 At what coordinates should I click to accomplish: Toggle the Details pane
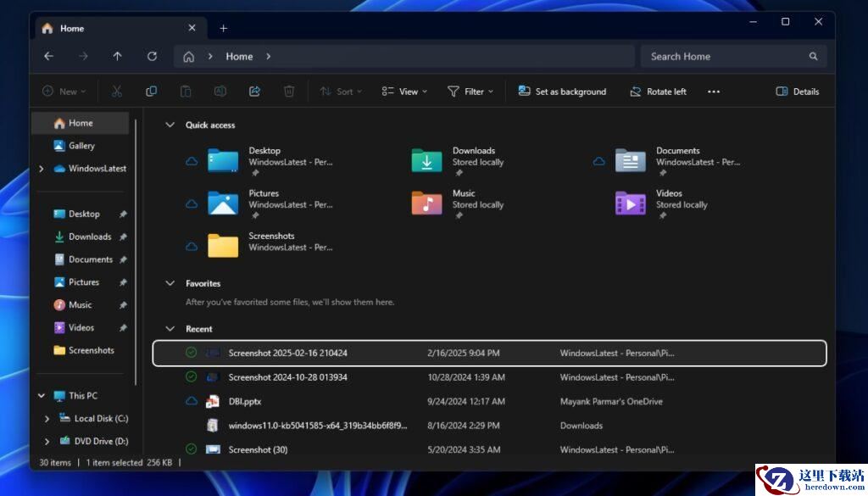point(797,92)
